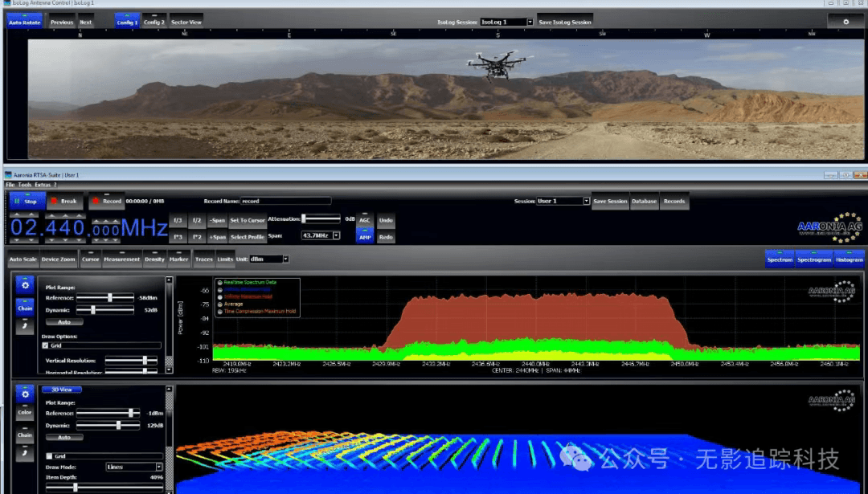This screenshot has width=868, height=494.
Task: Enable Grid checkbox in 3D view panel
Action: [49, 456]
